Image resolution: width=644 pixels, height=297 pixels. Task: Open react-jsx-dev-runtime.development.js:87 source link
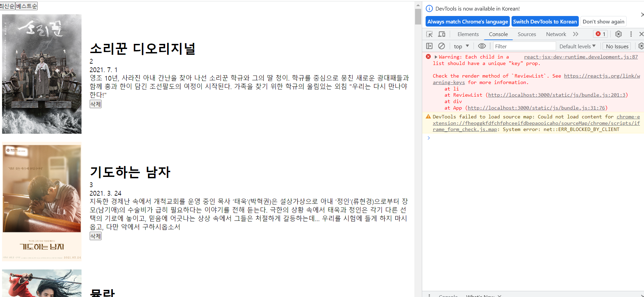pos(581,57)
